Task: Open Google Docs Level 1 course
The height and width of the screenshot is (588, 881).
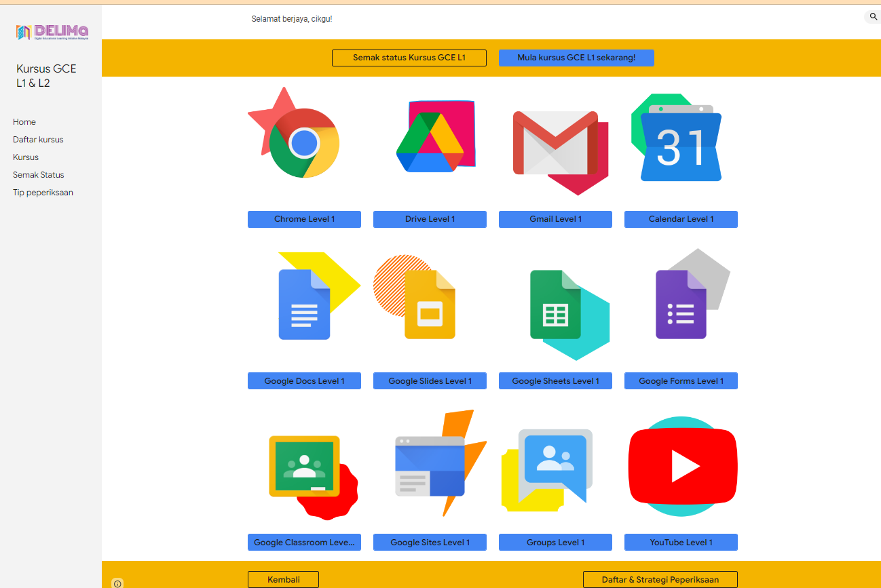Action: point(304,381)
